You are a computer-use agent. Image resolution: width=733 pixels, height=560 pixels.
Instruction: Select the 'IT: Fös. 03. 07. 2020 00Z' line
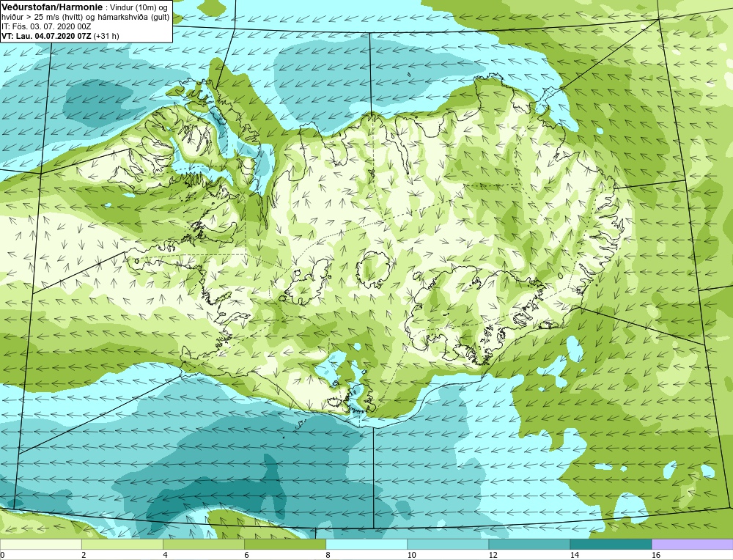46,26
